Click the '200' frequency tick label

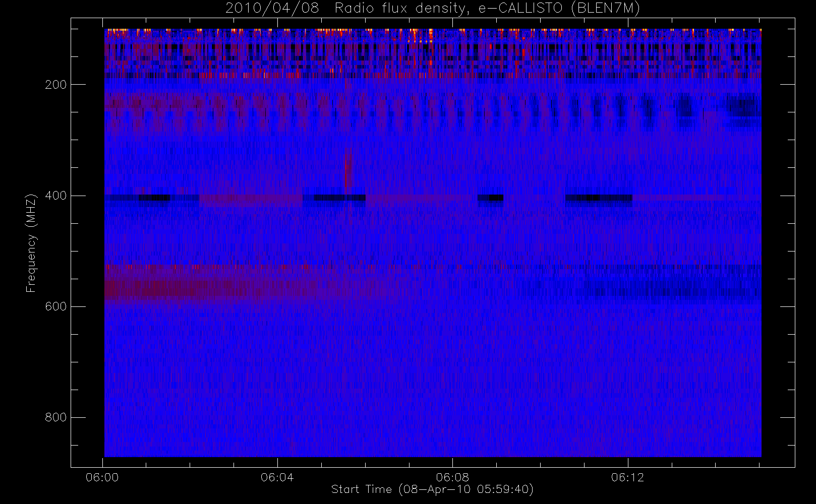point(56,85)
